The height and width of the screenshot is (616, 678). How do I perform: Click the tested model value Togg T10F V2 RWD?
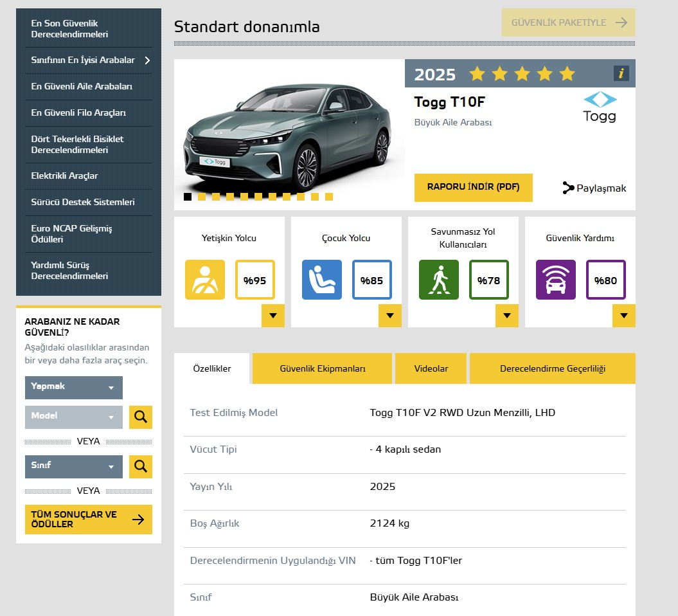(462, 413)
